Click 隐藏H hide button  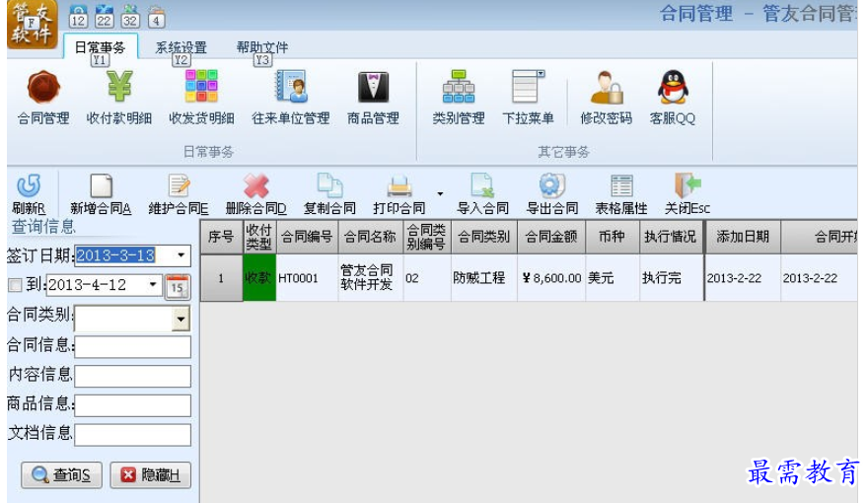150,474
